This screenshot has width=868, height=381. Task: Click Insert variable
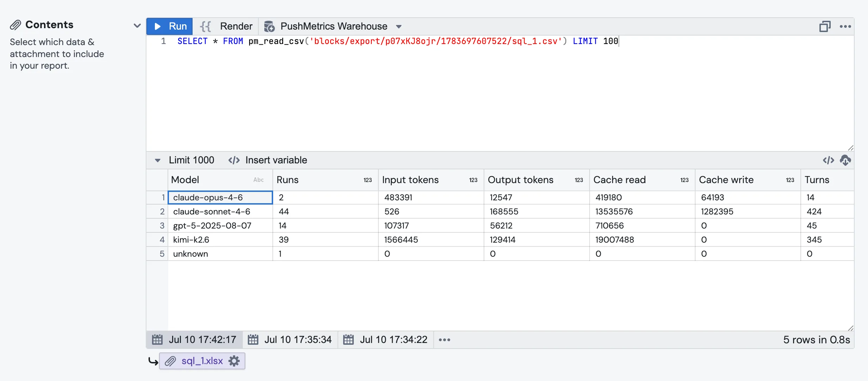268,160
